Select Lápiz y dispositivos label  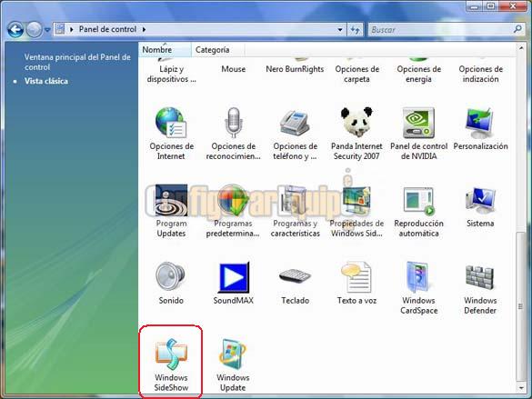pos(171,74)
